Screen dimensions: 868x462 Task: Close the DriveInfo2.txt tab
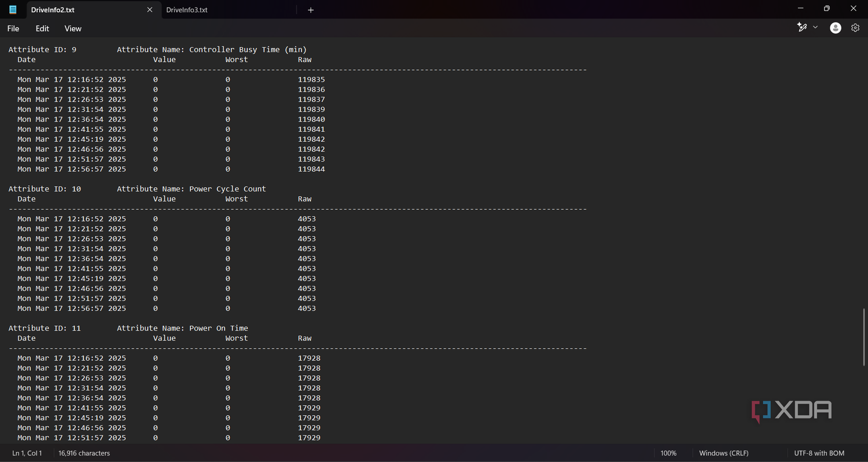click(150, 10)
